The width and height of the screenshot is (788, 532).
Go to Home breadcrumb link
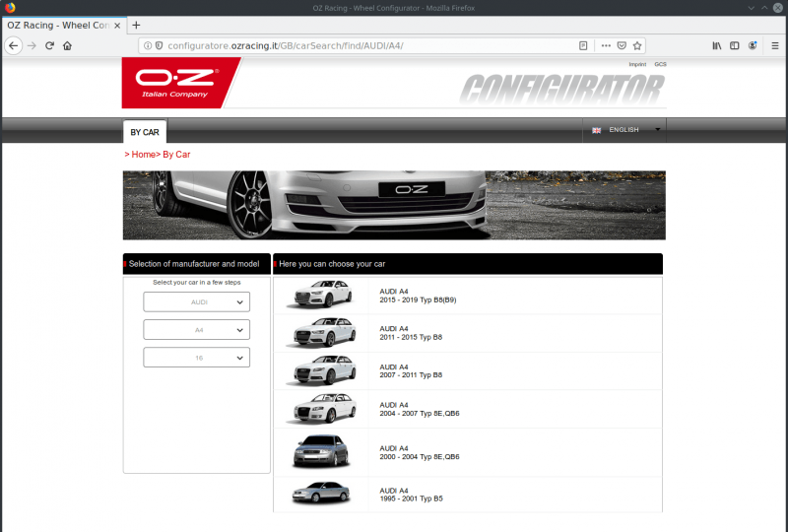point(143,155)
